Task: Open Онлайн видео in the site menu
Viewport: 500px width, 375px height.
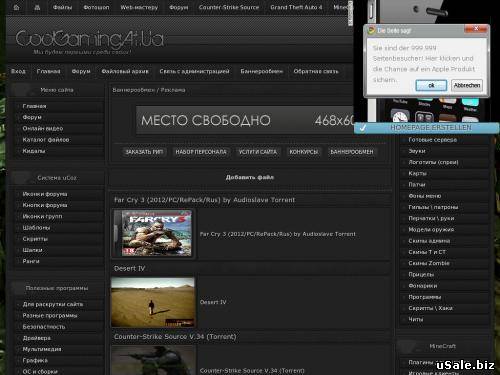Action: click(43, 128)
